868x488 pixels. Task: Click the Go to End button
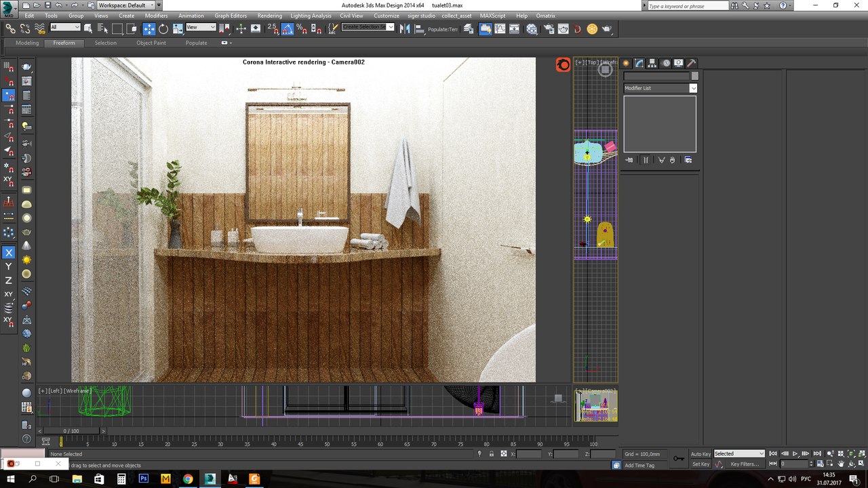pyautogui.click(x=818, y=453)
